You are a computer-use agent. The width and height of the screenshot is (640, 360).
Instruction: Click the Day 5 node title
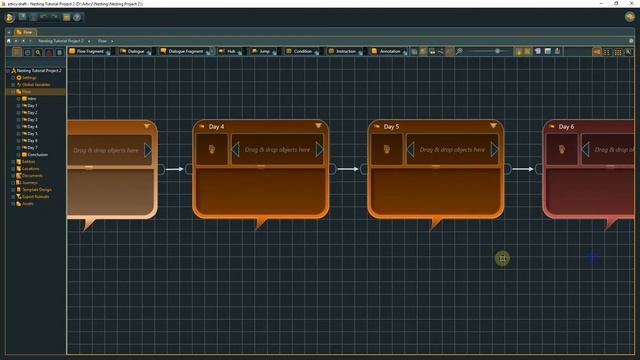click(x=391, y=127)
